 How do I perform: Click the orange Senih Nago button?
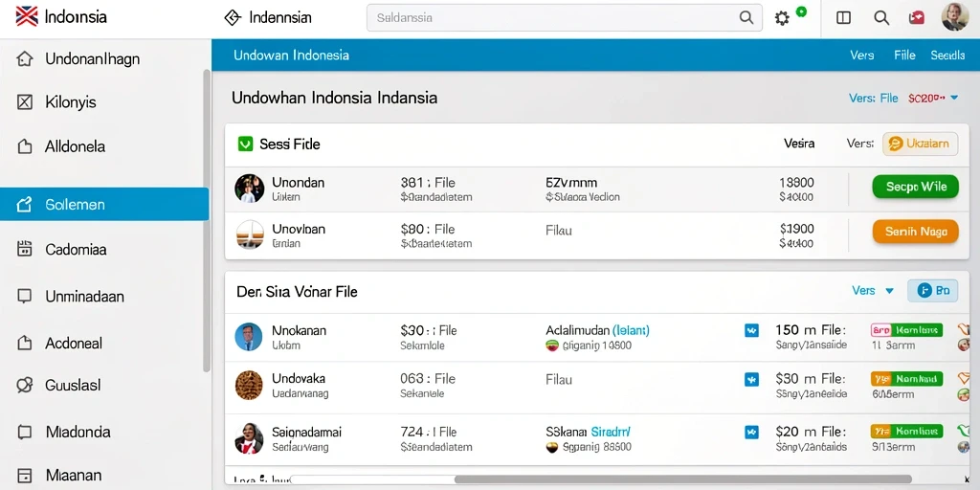click(915, 232)
